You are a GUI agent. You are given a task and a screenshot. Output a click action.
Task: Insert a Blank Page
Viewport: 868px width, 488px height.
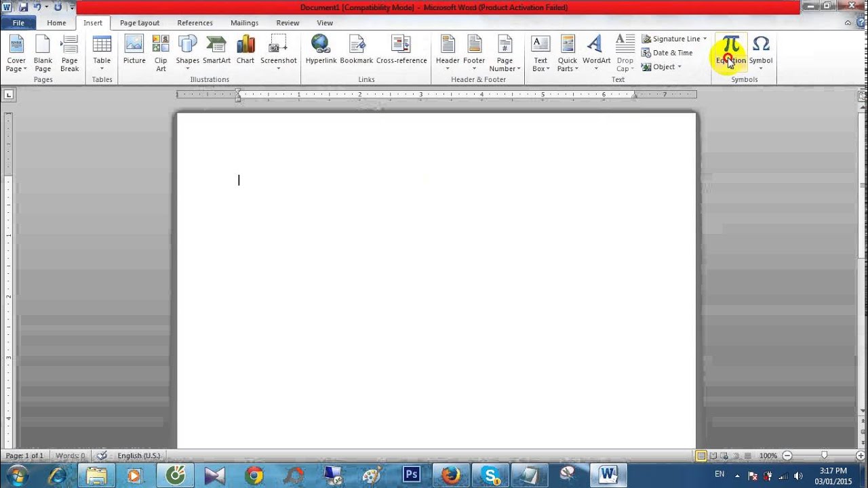(x=43, y=54)
